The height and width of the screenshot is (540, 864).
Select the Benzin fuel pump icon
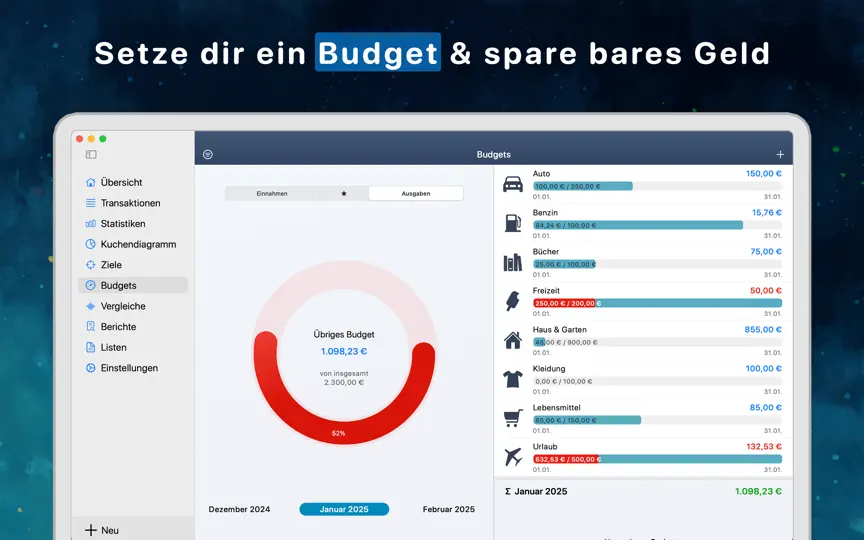pyautogui.click(x=513, y=223)
